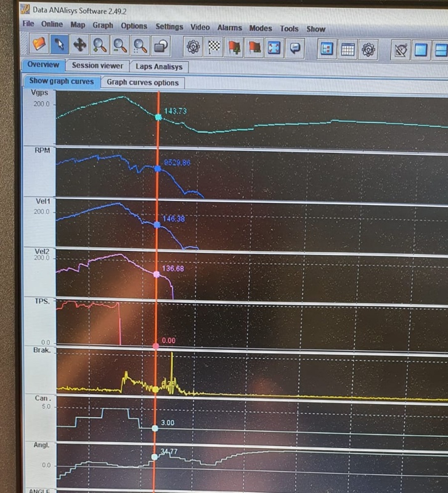Click the zoom in magnifier icon

click(x=100, y=45)
